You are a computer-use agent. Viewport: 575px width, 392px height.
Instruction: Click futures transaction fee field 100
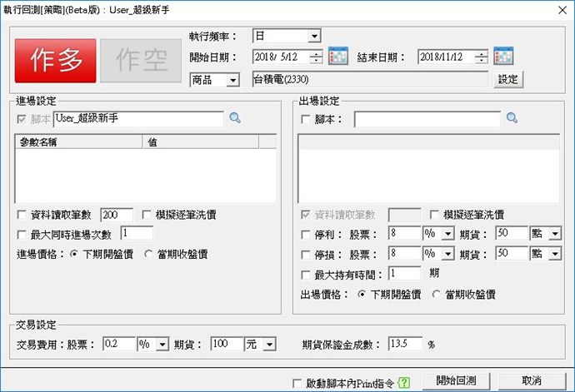coord(227,344)
